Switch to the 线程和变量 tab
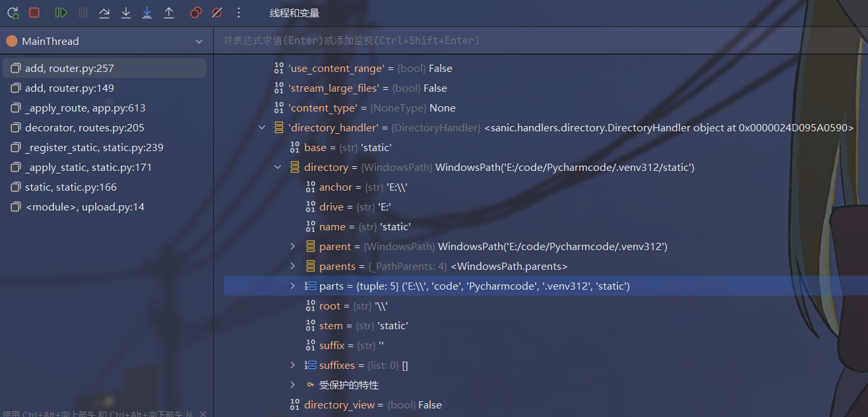This screenshot has height=417, width=868. 294,13
